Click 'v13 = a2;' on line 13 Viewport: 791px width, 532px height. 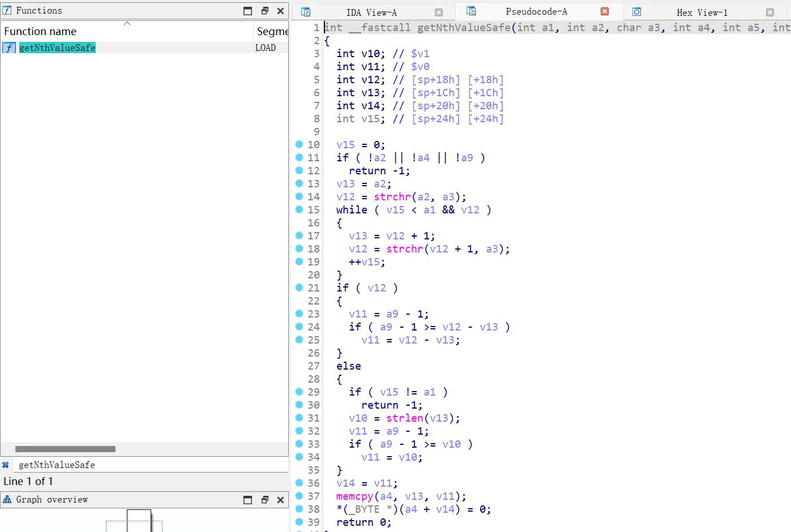click(364, 183)
